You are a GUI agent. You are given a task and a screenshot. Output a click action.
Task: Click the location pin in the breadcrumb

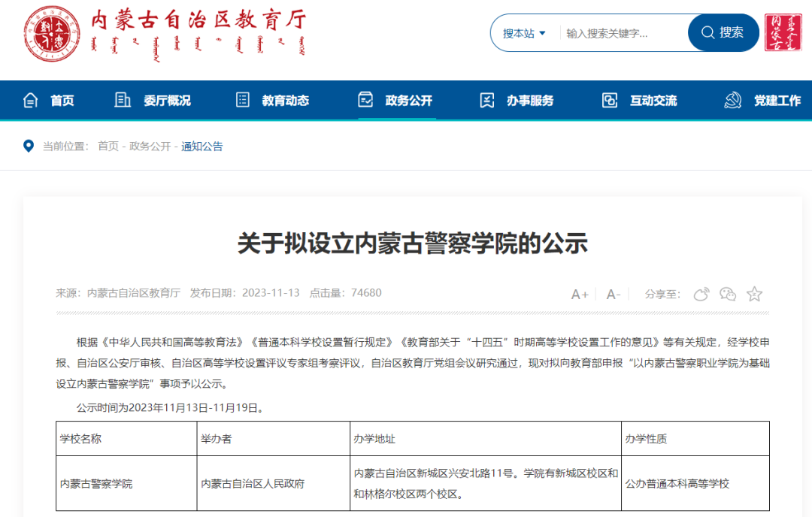[28, 146]
